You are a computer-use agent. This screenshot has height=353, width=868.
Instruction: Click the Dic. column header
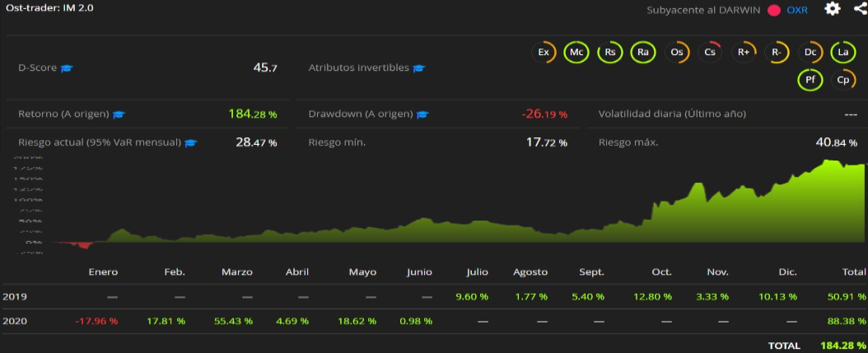point(788,272)
